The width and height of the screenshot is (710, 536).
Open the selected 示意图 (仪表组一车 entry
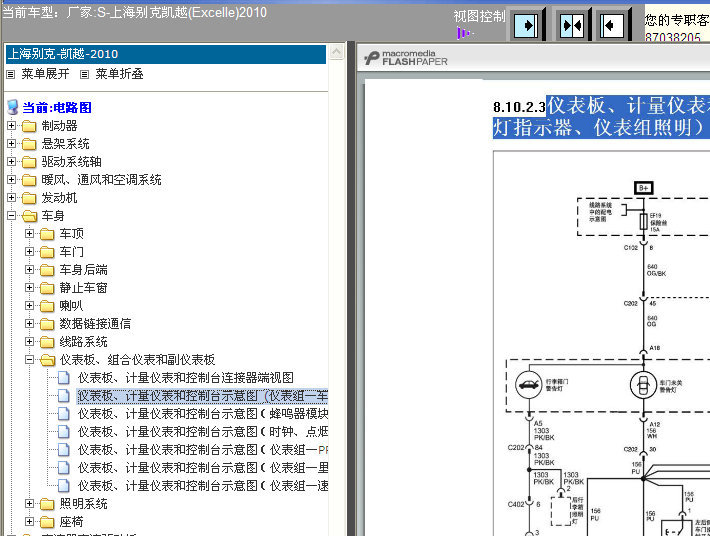pyautogui.click(x=202, y=396)
